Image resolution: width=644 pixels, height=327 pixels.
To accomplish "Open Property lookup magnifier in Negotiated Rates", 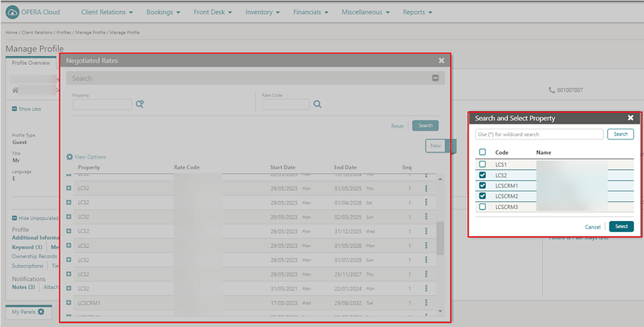I will (139, 104).
